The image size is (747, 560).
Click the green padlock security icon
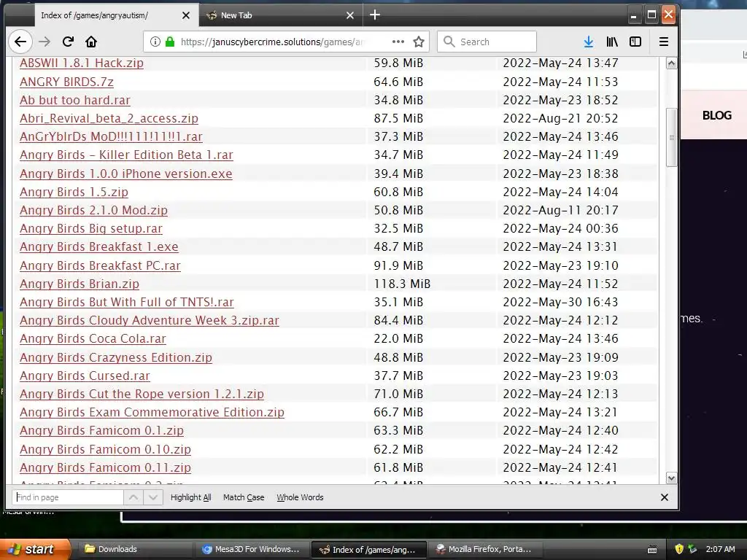coord(169,42)
